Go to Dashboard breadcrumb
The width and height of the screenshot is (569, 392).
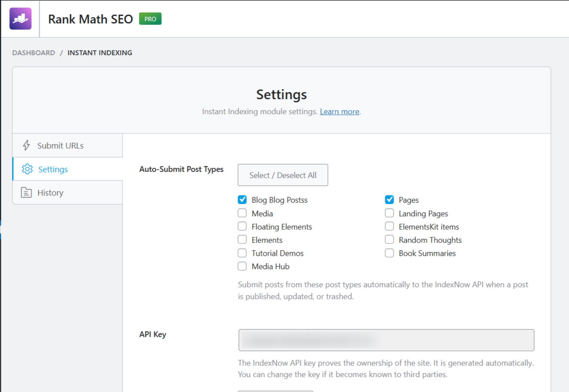tap(33, 53)
